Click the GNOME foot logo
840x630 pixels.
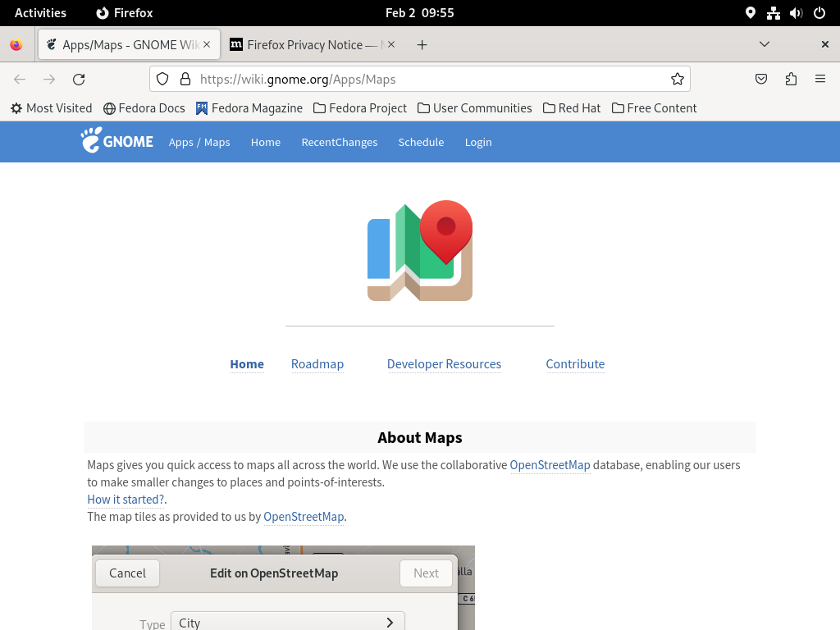pyautogui.click(x=116, y=141)
